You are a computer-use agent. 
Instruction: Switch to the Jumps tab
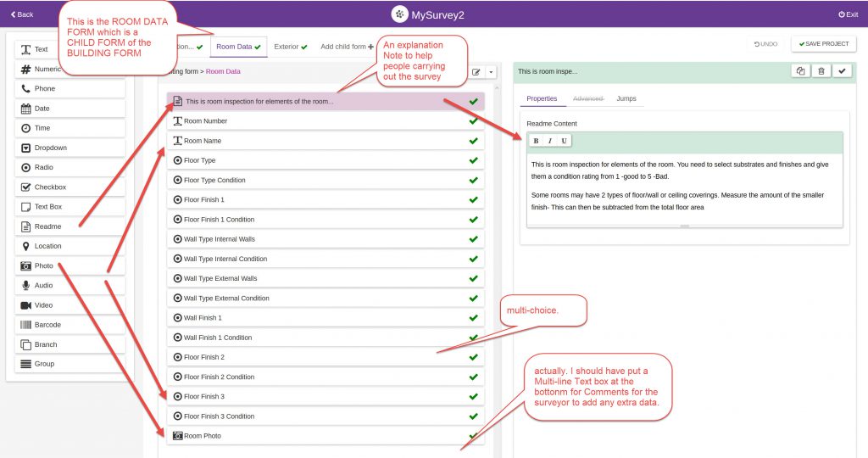(x=626, y=98)
